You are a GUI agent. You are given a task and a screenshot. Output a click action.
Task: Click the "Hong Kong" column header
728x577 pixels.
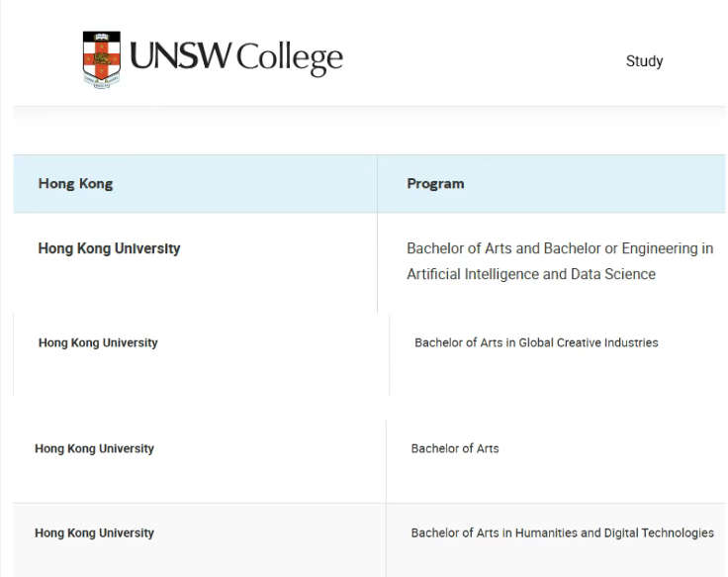75,184
